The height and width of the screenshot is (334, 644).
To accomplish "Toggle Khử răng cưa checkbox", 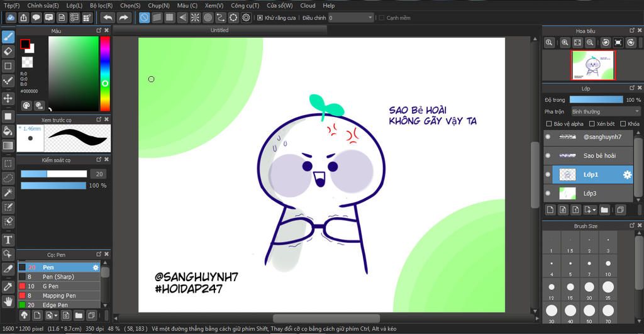I will pyautogui.click(x=260, y=18).
